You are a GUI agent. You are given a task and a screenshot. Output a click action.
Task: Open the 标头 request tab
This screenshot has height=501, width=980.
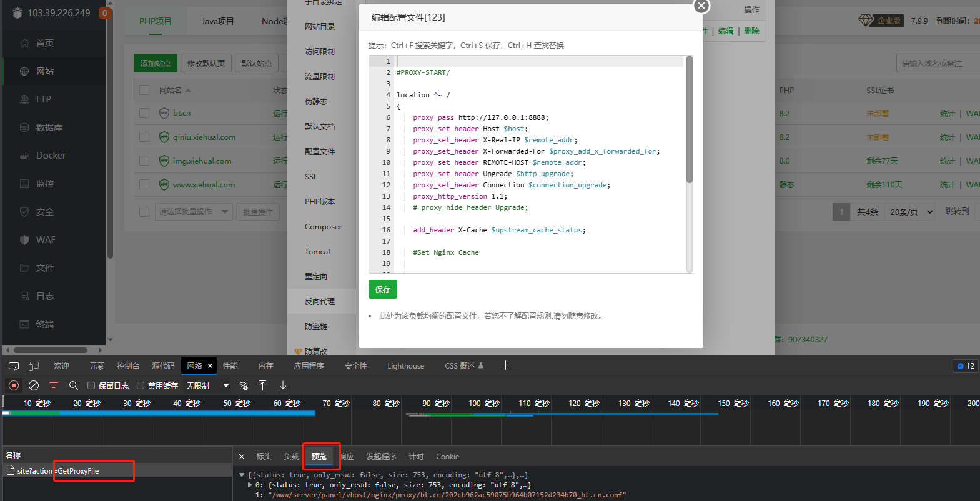coord(264,457)
